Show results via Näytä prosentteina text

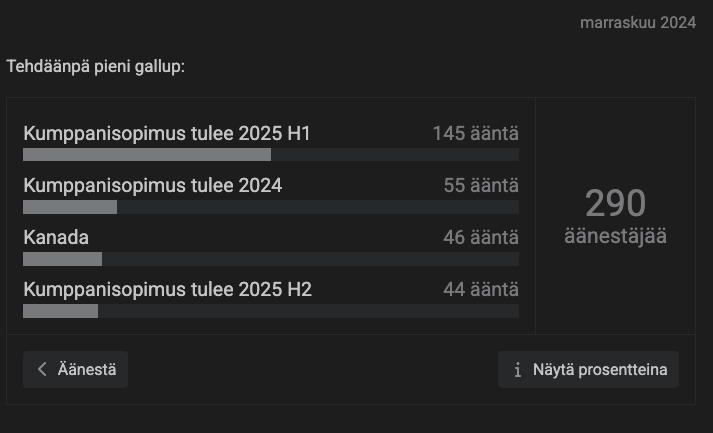point(599,369)
